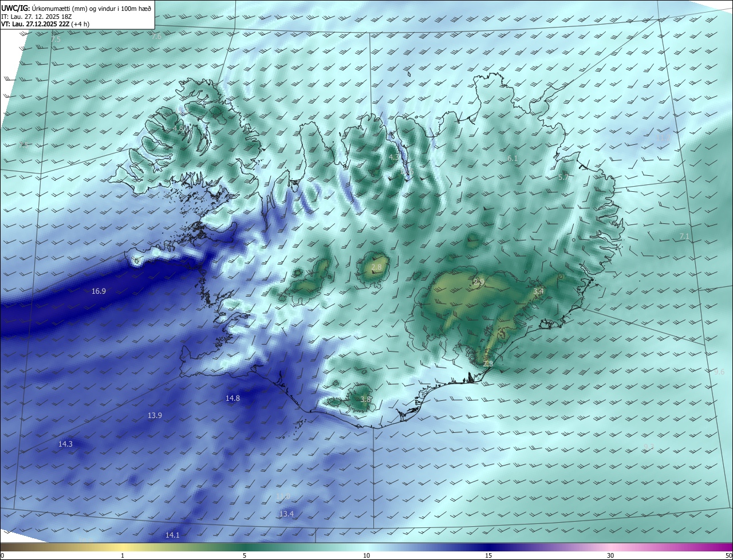Click the colorbar label 1

point(123,555)
